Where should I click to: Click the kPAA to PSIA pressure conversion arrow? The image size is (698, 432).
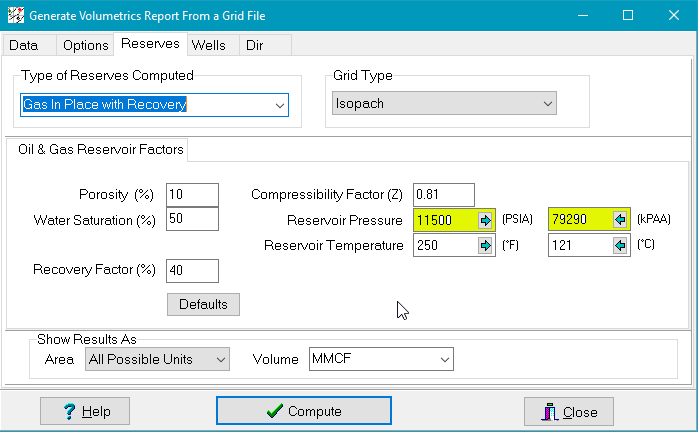click(620, 220)
